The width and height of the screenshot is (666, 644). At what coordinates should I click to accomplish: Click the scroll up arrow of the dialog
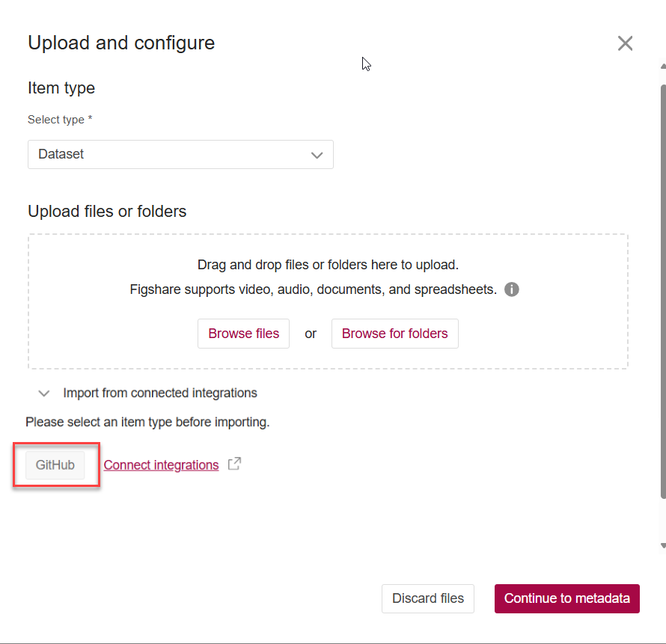pyautogui.click(x=662, y=67)
